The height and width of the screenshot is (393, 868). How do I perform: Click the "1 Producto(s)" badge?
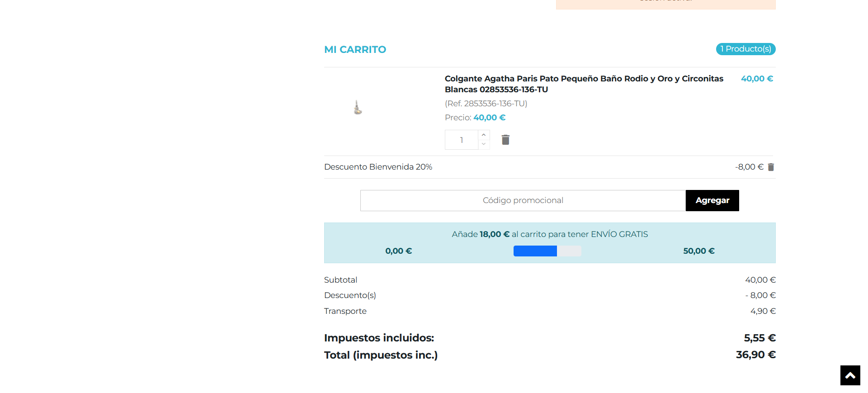pyautogui.click(x=745, y=49)
